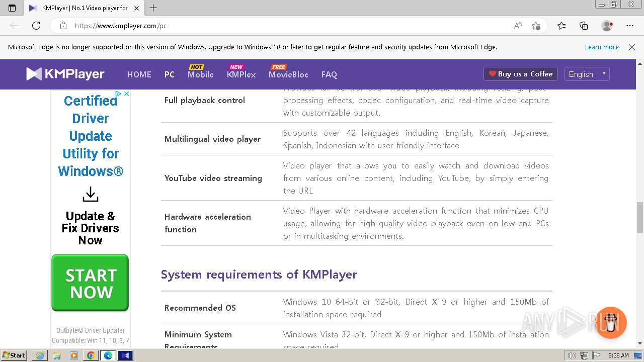
Task: Open the dark blue taskbar app icon
Action: 125,355
